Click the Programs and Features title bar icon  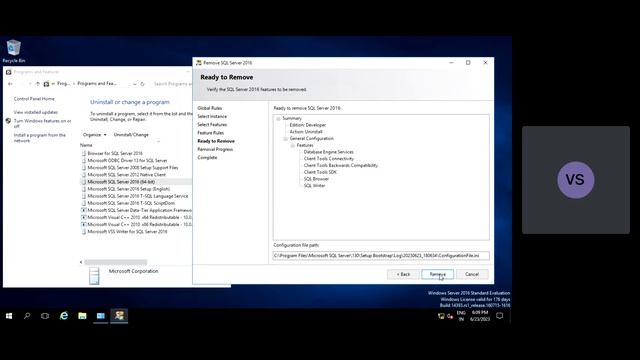(9, 72)
